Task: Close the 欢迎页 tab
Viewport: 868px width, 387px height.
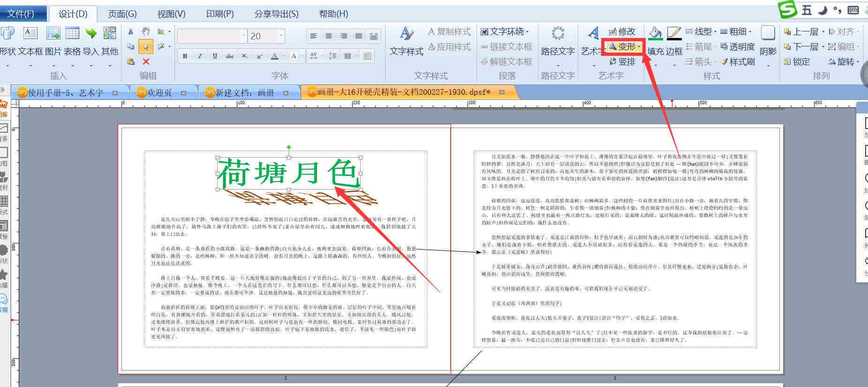Action: (183, 93)
